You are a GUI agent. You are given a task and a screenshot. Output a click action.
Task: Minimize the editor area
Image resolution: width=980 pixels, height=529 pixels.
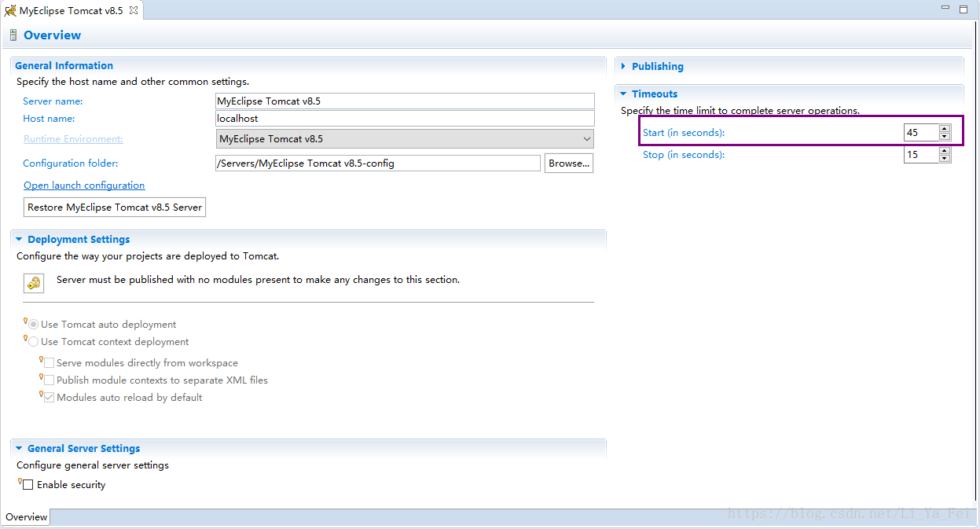tap(945, 8)
